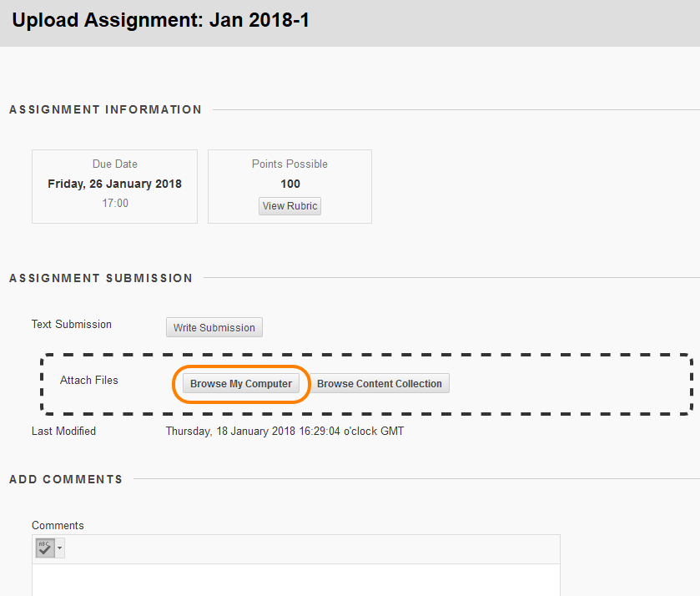The image size is (700, 596).
Task: Click the spell check ABC icon
Action: pyautogui.click(x=45, y=548)
